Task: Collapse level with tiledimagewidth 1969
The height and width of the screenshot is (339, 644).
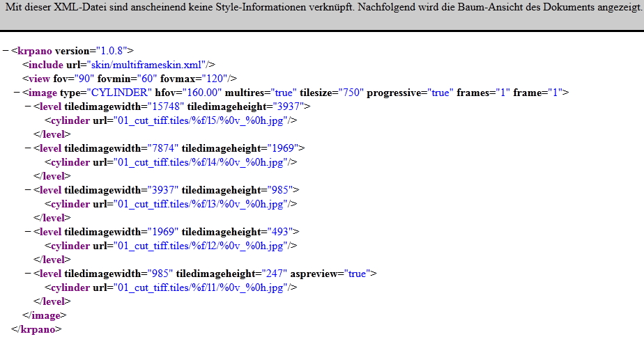Action: (x=28, y=232)
